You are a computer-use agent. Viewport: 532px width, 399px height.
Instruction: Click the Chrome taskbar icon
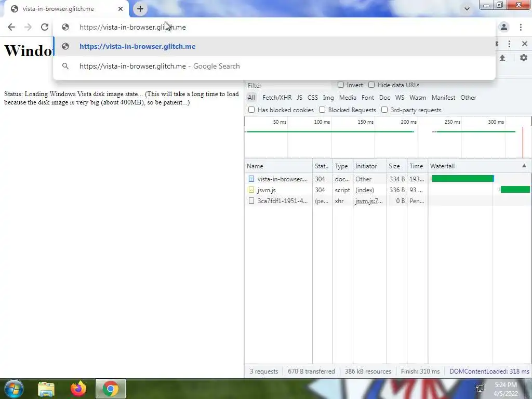[x=111, y=389]
